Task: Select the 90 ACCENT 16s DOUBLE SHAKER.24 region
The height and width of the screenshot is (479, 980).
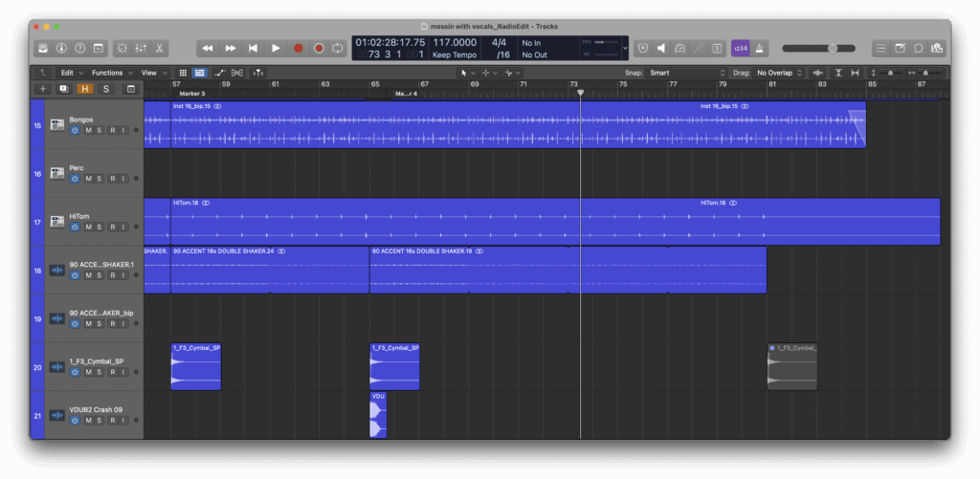Action: 270,270
